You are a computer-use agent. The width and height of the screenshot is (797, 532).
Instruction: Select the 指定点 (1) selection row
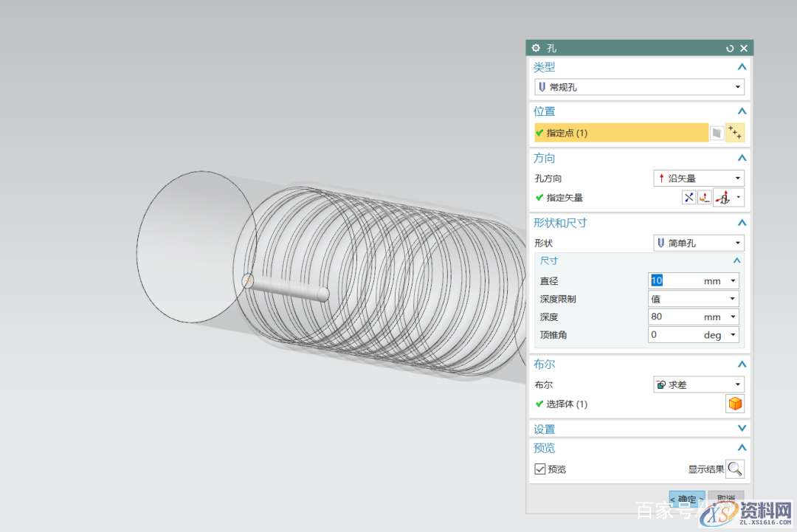(621, 133)
